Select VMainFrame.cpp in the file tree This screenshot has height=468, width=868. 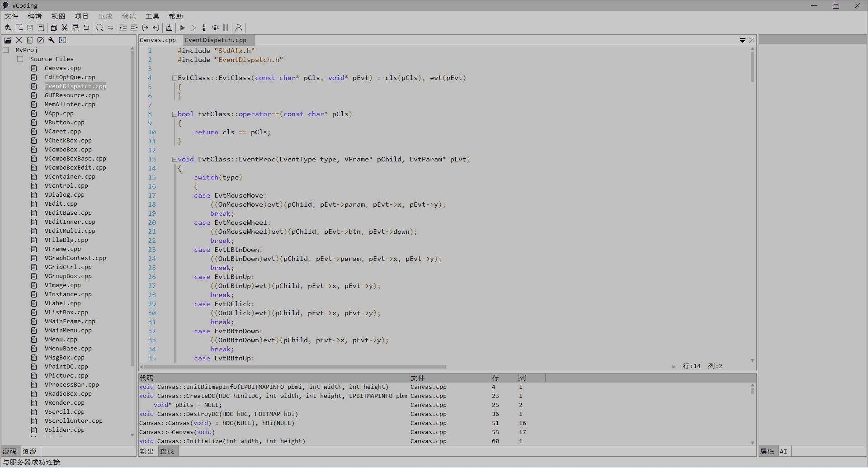coord(70,321)
